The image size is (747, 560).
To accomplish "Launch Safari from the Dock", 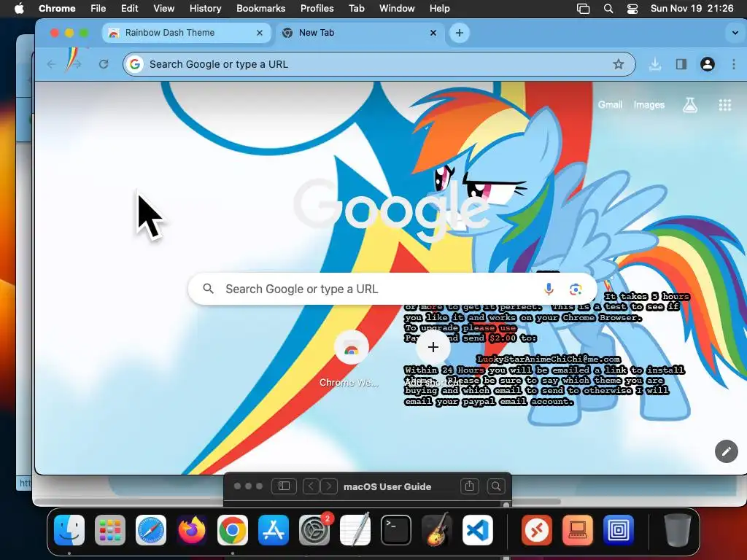I will tap(151, 530).
